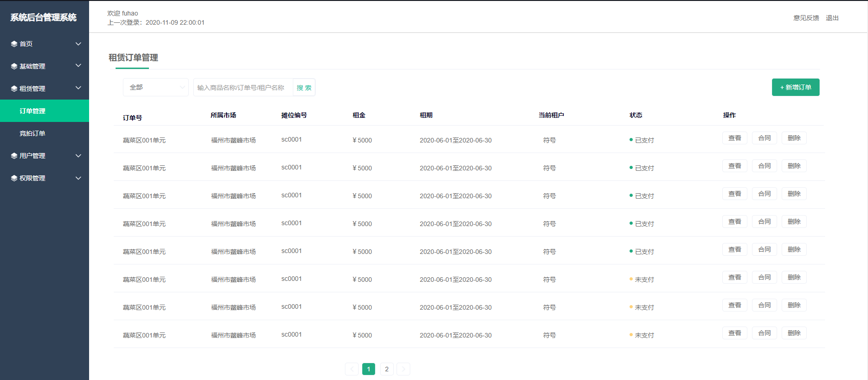
Task: Click the previous page arrow
Action: [x=352, y=369]
